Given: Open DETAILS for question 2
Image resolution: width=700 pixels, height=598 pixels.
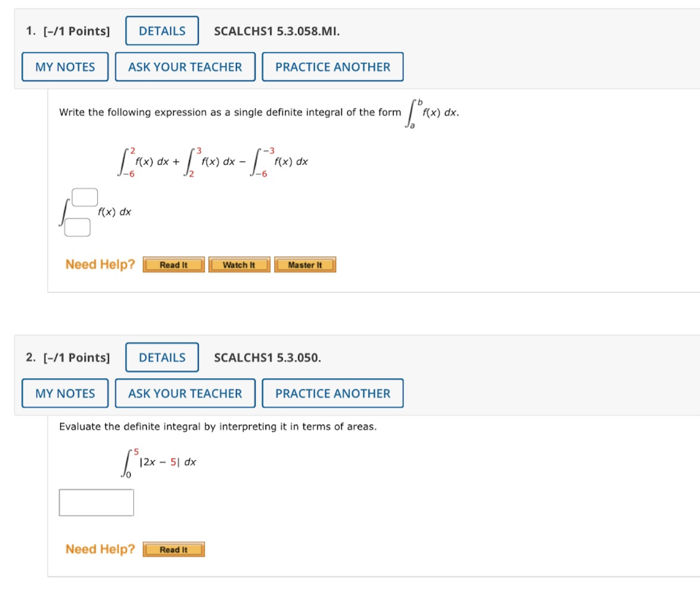Looking at the screenshot, I should [x=161, y=357].
